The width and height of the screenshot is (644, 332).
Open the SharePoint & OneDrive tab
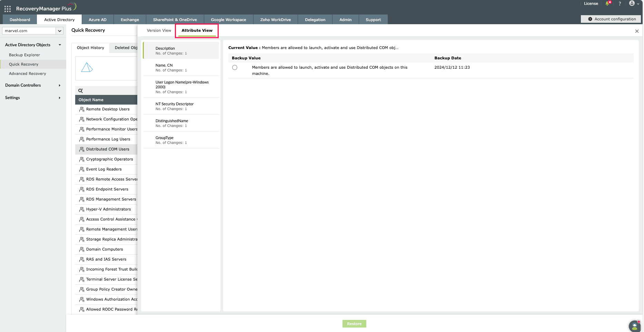(175, 20)
